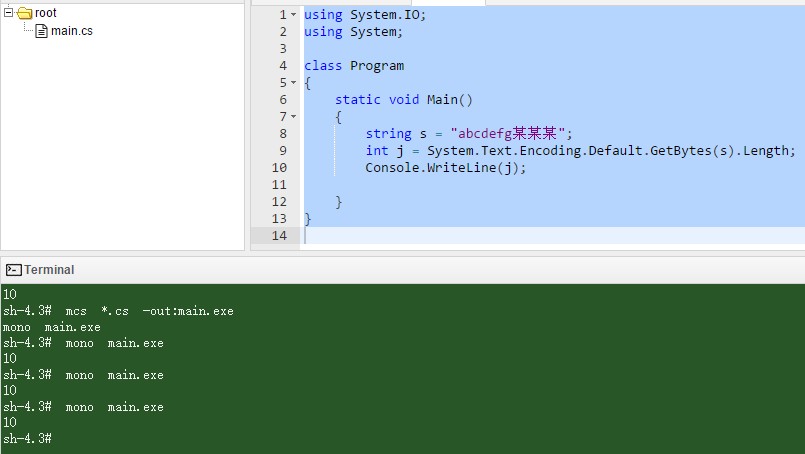Fold the Main method block at line 7
Screen dimensions: 805x454
click(293, 117)
